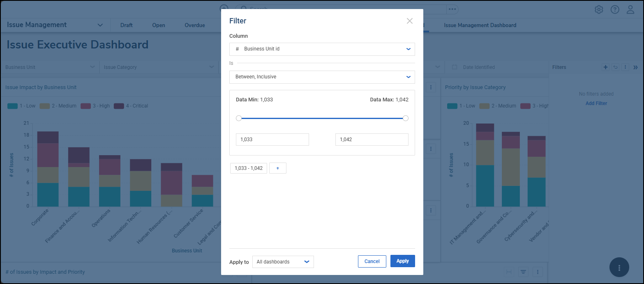Image resolution: width=644 pixels, height=284 pixels.
Task: Click the range slider's right maximum handle
Action: [406, 118]
